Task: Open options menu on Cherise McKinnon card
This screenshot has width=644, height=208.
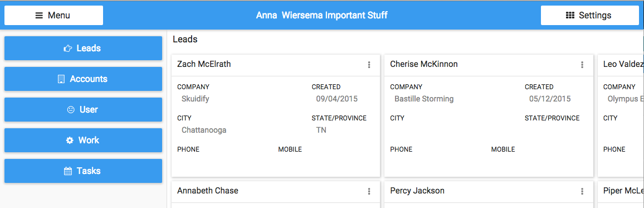Action: pos(582,65)
